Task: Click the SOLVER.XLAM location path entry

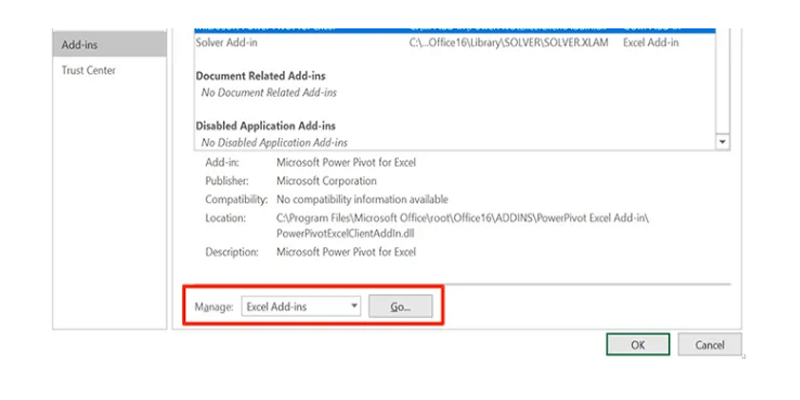Action: 508,43
